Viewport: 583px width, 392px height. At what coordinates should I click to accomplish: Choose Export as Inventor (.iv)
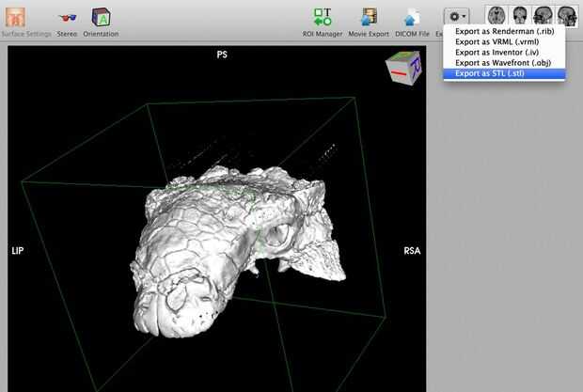click(505, 52)
